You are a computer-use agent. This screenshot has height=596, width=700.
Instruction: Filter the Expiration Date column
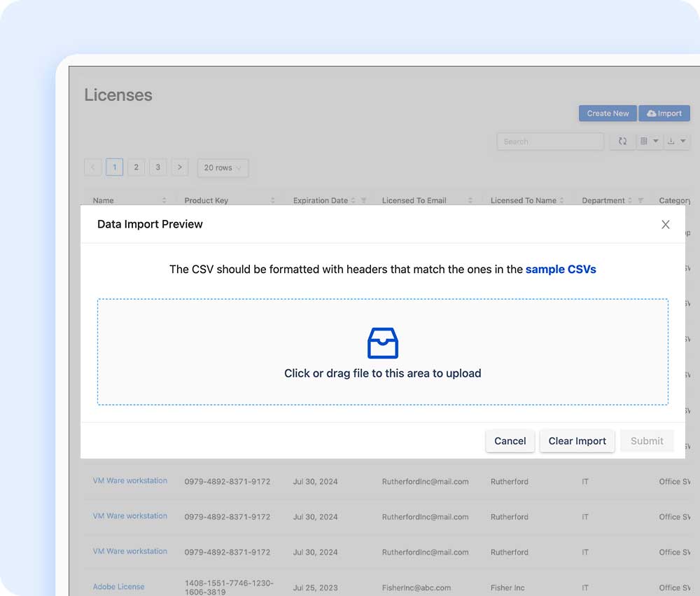click(x=363, y=200)
